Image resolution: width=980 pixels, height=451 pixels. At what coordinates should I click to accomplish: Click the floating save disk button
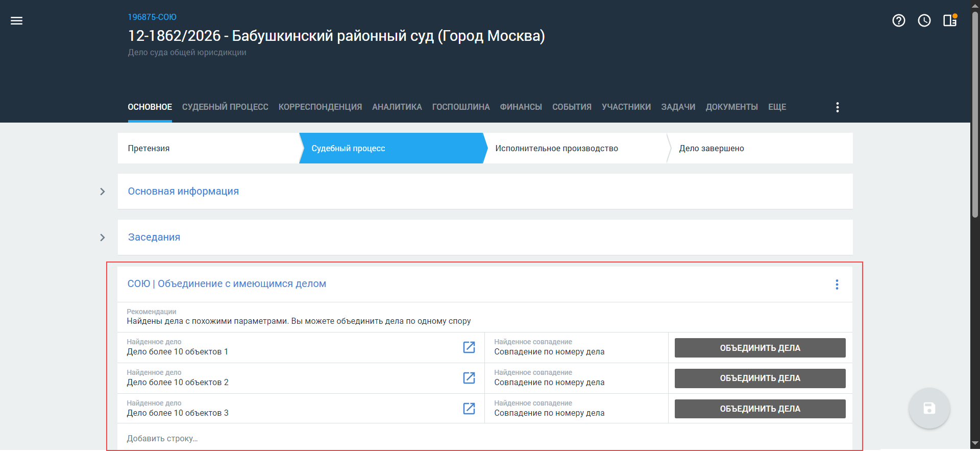click(x=929, y=408)
